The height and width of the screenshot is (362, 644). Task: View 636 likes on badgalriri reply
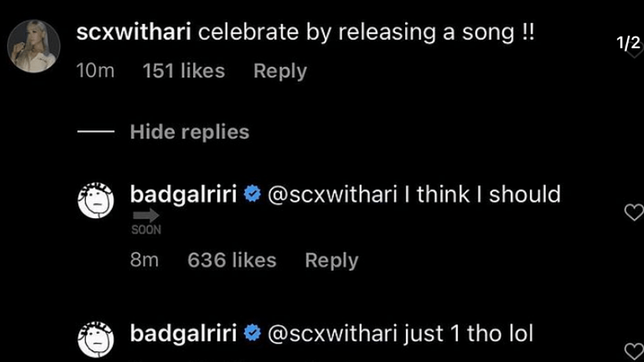tap(231, 260)
